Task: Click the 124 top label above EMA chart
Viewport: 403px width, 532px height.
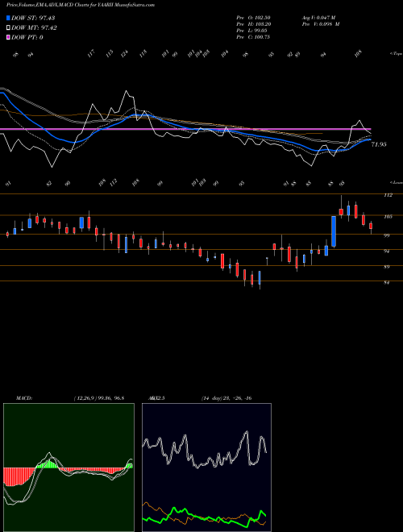Action: [x=124, y=54]
